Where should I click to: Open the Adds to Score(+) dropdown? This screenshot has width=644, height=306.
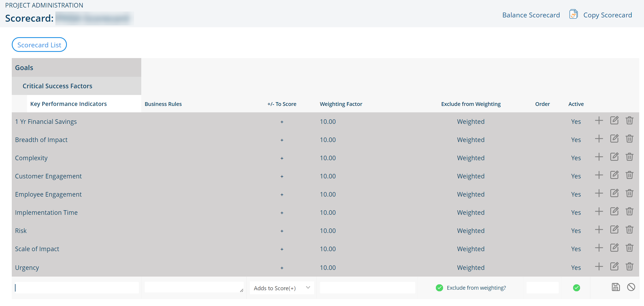click(x=282, y=288)
